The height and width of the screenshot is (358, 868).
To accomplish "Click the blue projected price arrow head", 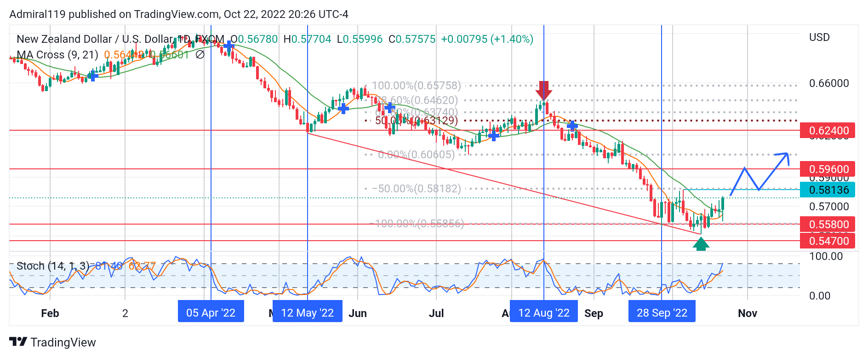I will (x=783, y=158).
